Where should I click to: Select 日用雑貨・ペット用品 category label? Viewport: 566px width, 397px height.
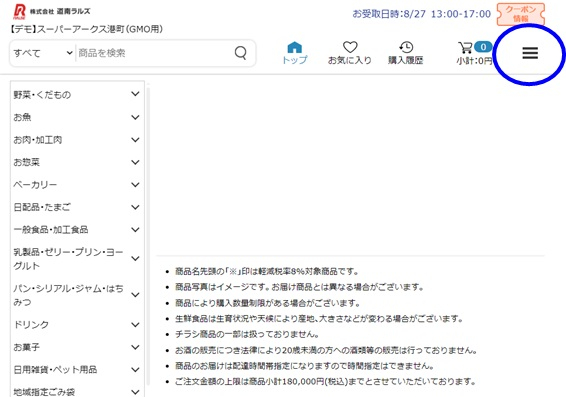click(55, 370)
